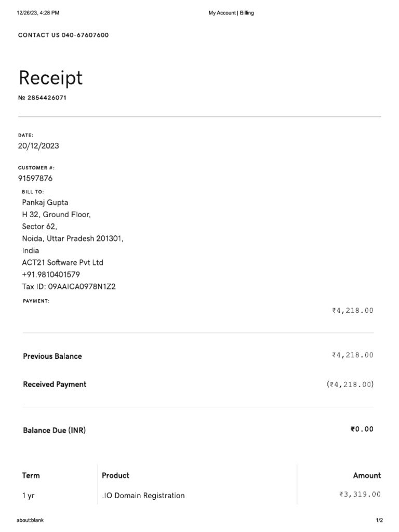
Task: Click the Received Payment label
Action: click(x=55, y=384)
